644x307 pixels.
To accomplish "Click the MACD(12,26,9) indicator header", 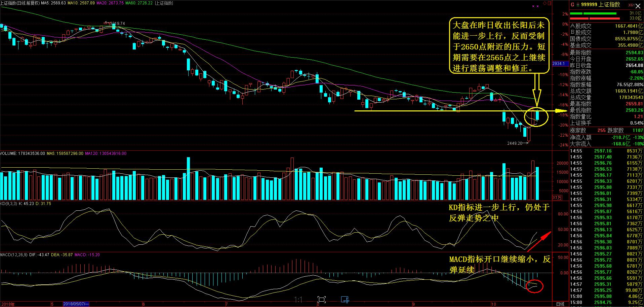I will tap(14, 255).
